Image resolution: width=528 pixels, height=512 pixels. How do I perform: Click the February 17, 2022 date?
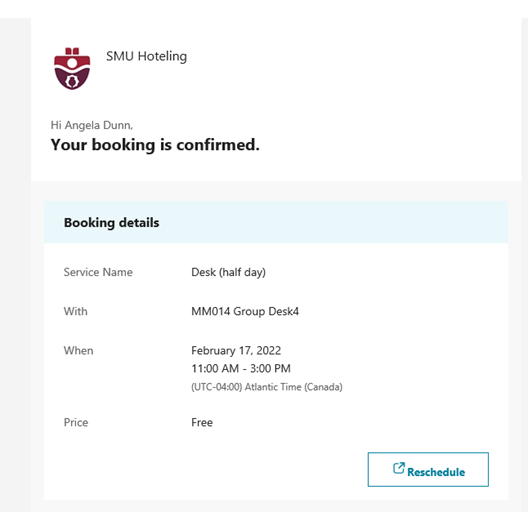click(x=236, y=351)
